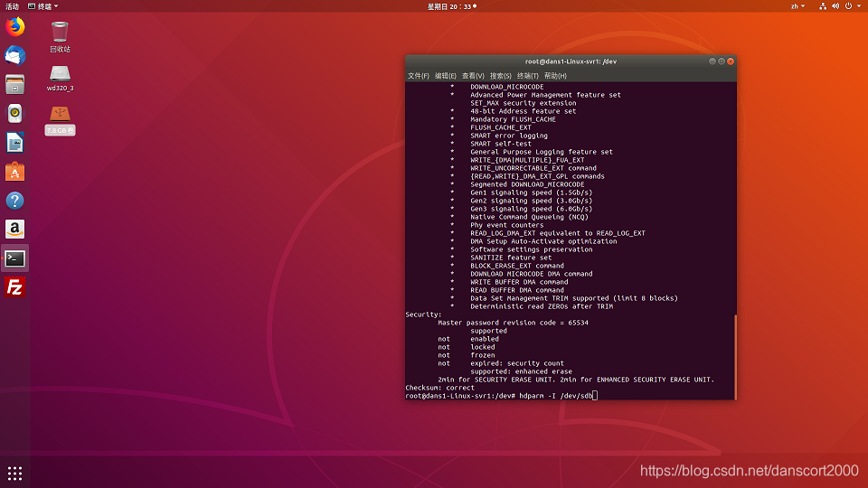The height and width of the screenshot is (488, 868).
Task: Launch the Amazon dock shortcut
Action: [15, 229]
